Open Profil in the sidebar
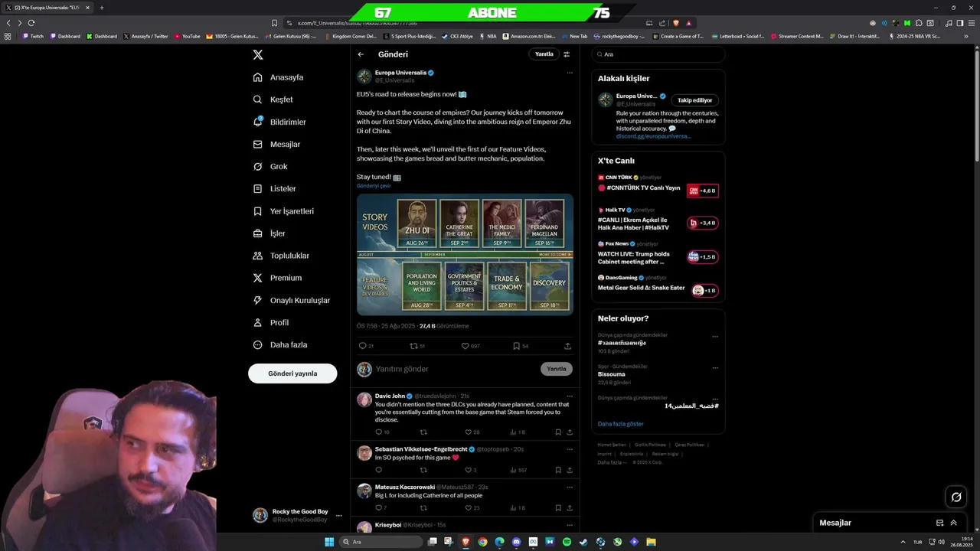Screen dimensions: 980x551 point(270,322)
